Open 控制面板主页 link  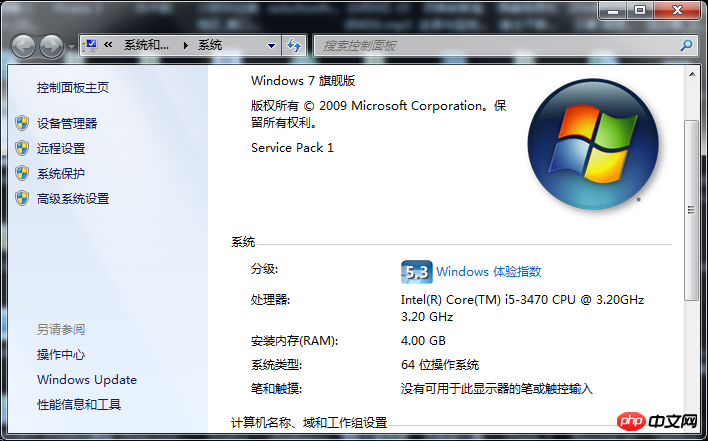(x=73, y=88)
